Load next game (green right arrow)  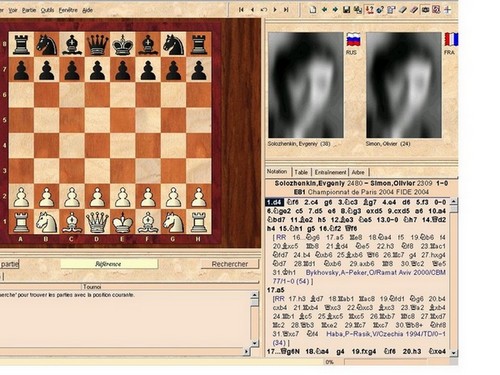(335, 10)
